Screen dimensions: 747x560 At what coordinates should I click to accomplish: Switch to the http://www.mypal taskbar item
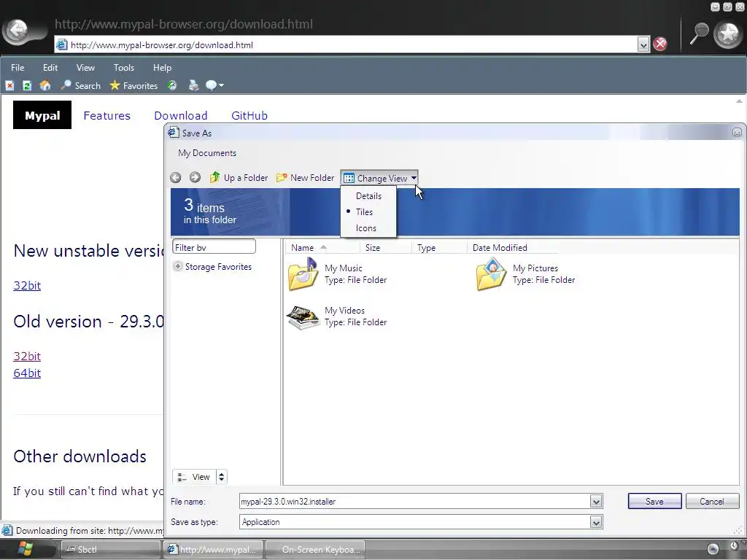[213, 550]
